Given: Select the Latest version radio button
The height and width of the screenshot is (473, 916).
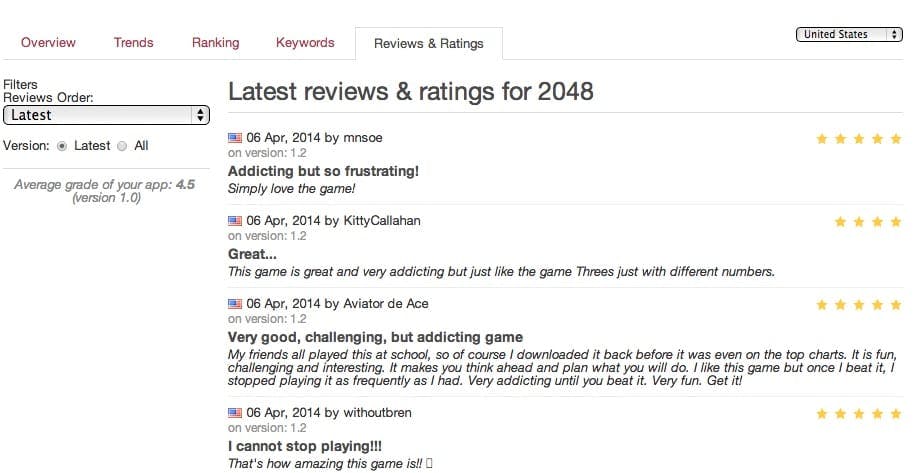Looking at the screenshot, I should pos(62,146).
